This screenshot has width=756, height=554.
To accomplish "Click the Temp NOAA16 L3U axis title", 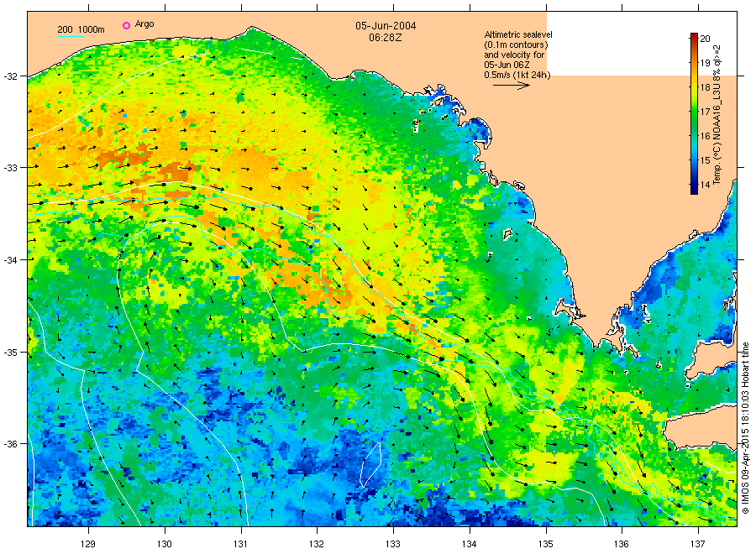I will pos(717,114).
